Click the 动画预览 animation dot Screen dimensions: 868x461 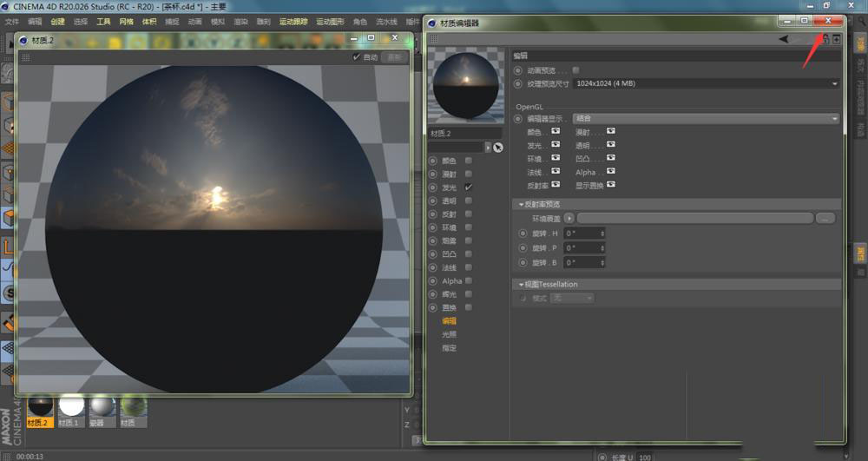pos(517,70)
